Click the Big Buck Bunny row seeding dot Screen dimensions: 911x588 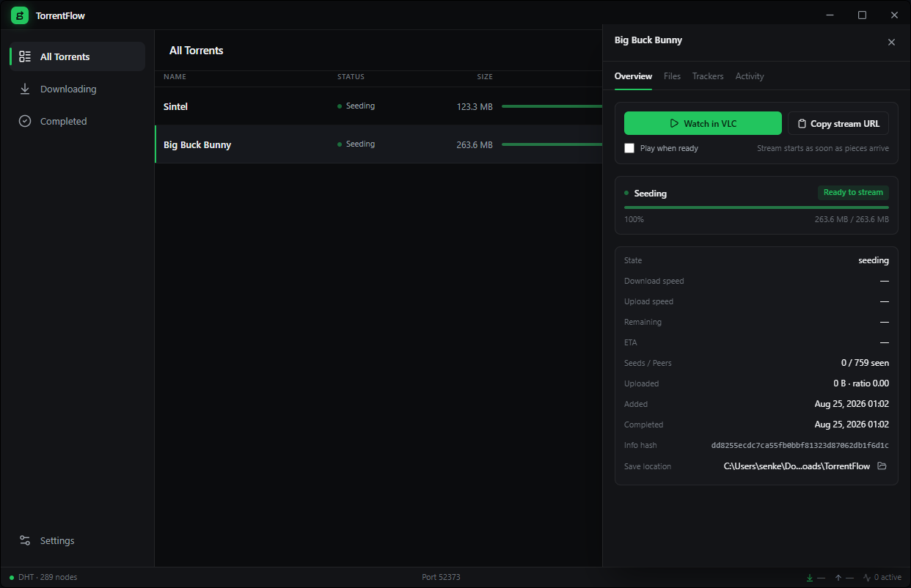tap(340, 144)
